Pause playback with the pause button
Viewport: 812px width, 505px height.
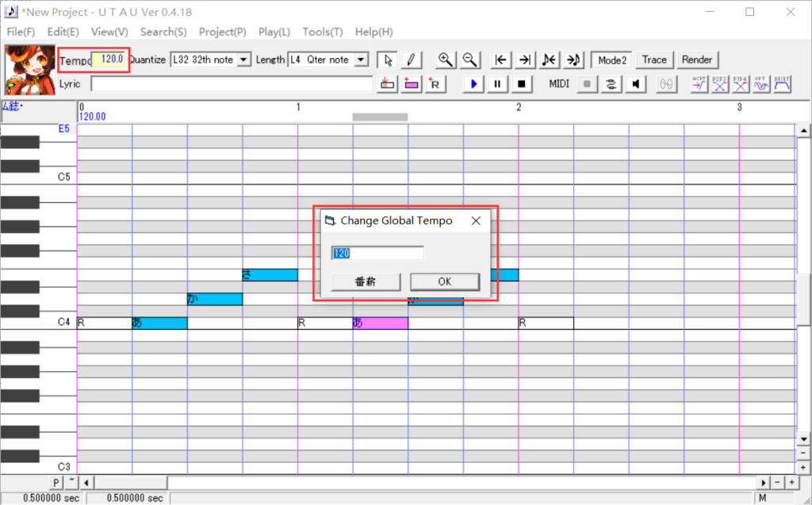point(497,83)
